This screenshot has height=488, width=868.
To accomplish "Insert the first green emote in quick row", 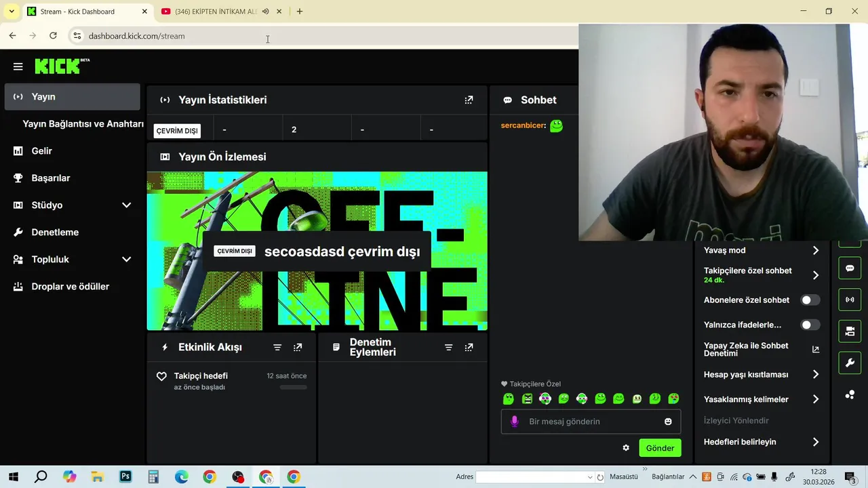I will pyautogui.click(x=509, y=399).
